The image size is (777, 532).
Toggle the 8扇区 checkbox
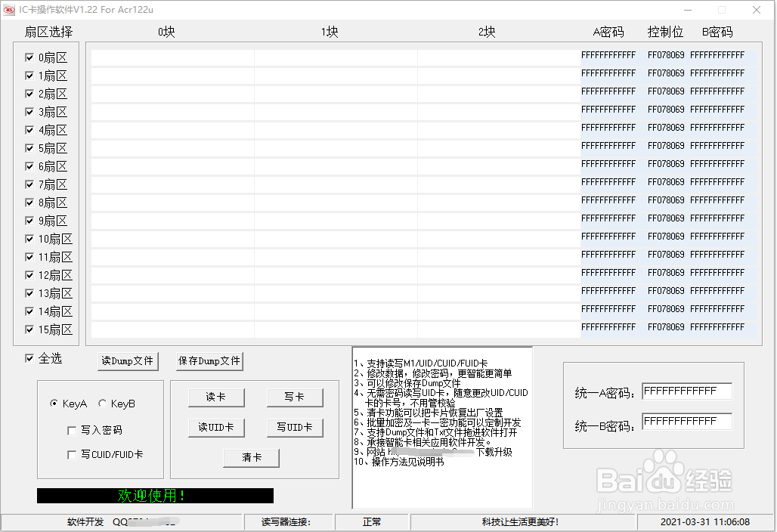click(x=29, y=203)
